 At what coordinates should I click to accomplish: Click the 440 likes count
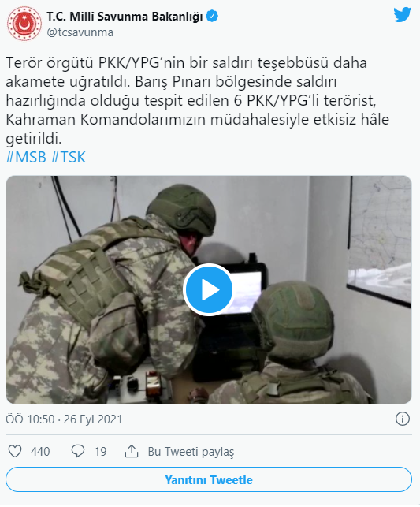(40, 452)
